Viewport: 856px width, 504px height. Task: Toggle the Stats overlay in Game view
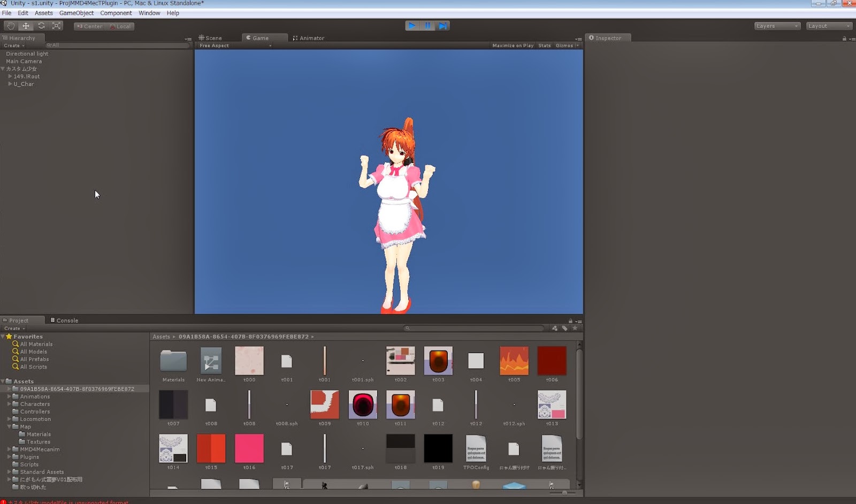[x=544, y=45]
